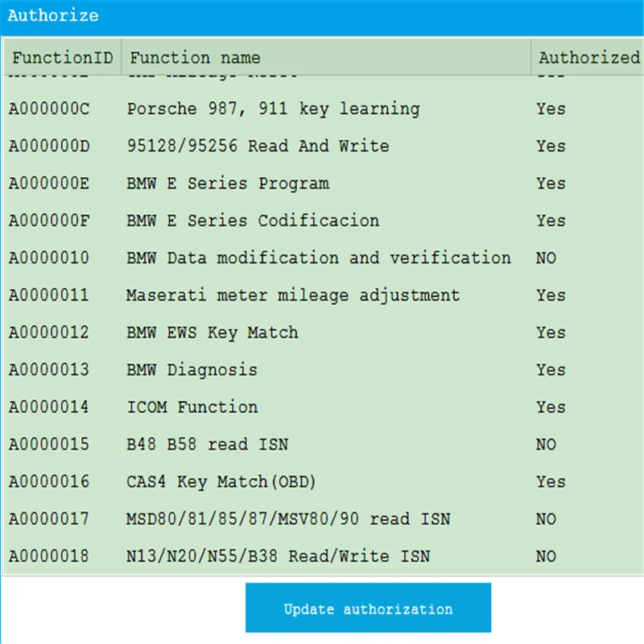644x644 pixels.
Task: Choose 'BMW E Series Program' row
Action: (x=228, y=184)
